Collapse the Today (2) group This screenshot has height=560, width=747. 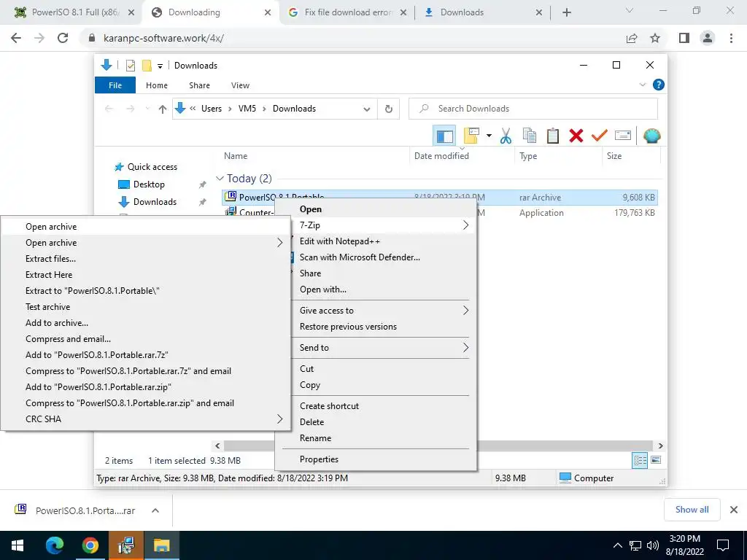coord(220,179)
